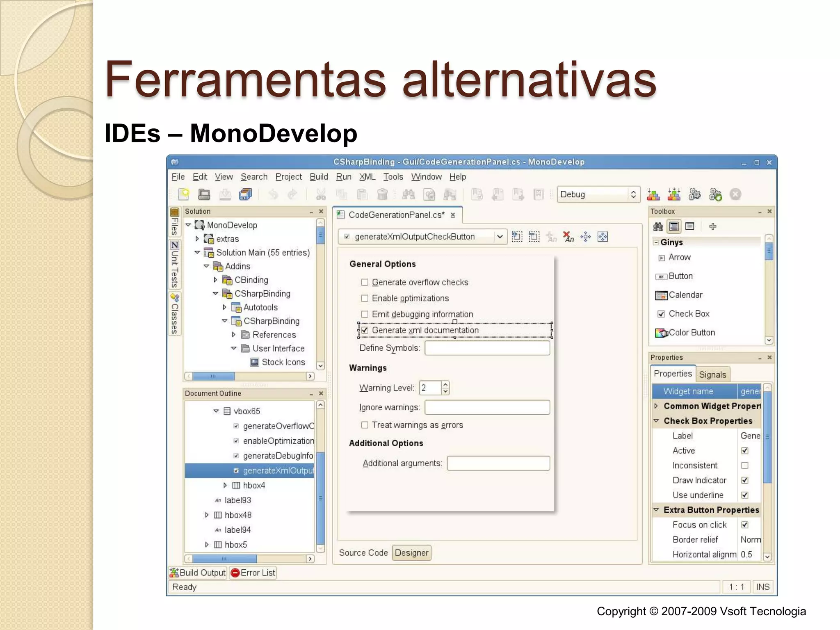Click the Run gears toolbar icon

694,194
